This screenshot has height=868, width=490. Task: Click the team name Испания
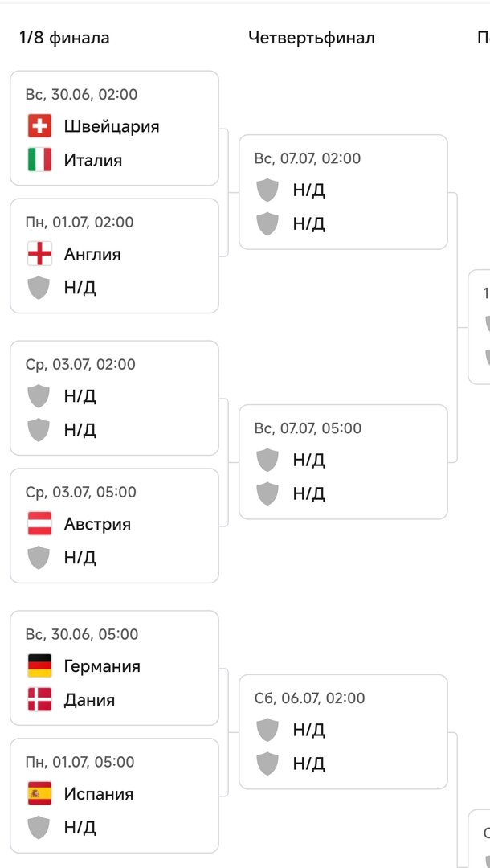coord(98,794)
